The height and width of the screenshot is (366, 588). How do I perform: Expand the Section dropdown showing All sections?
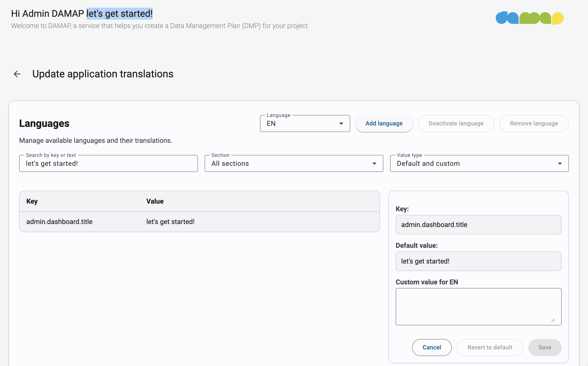point(294,164)
